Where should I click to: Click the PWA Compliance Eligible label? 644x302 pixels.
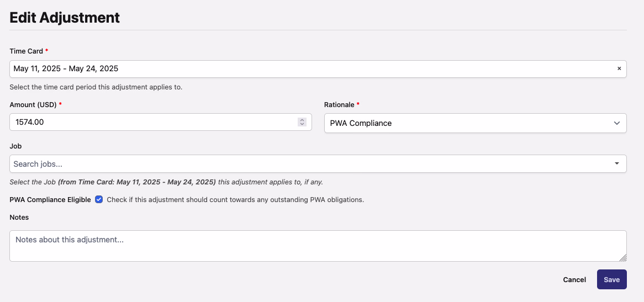point(50,200)
